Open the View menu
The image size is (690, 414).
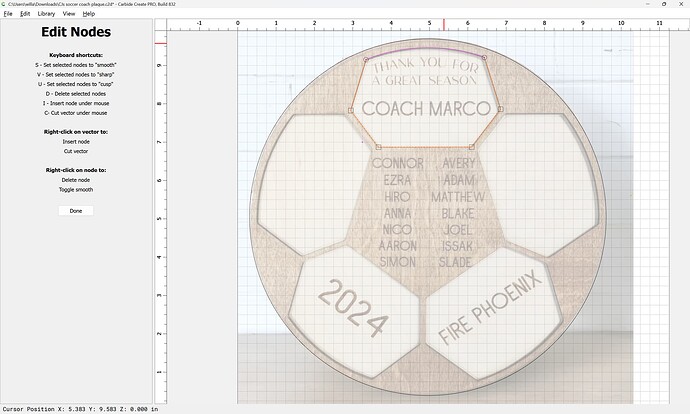click(x=69, y=14)
